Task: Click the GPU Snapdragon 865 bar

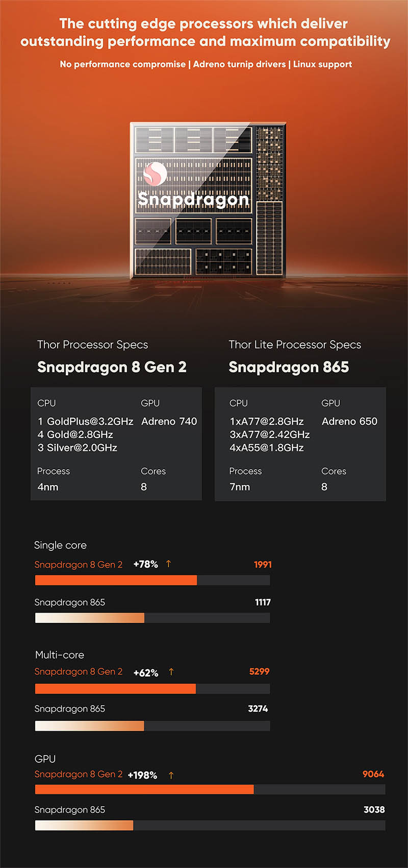Action: 210,825
